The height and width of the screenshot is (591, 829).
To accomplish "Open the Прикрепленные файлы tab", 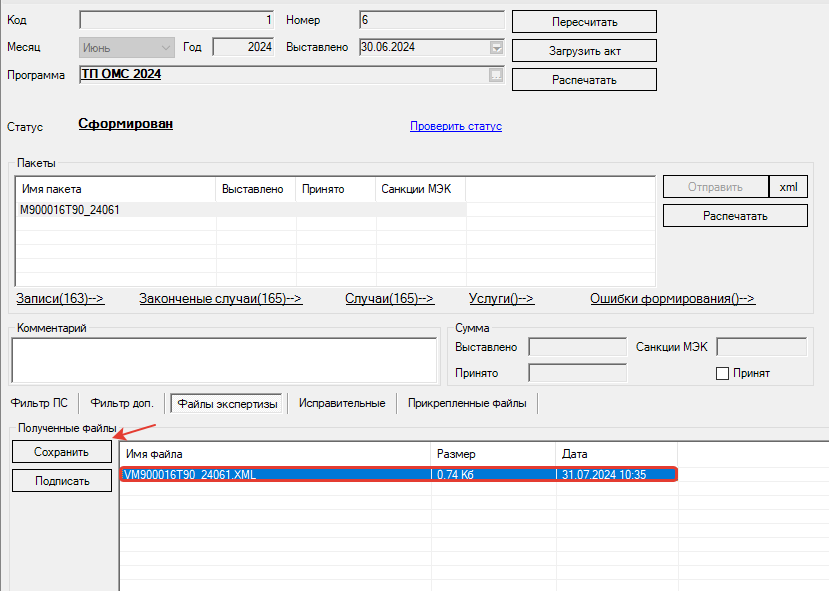I will pyautogui.click(x=466, y=403).
